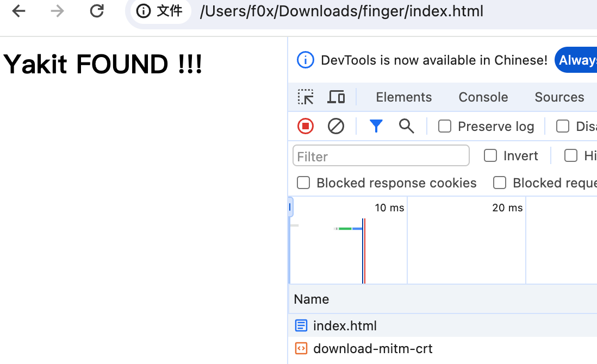
Task: Activate the inspect element picker icon
Action: 306,97
